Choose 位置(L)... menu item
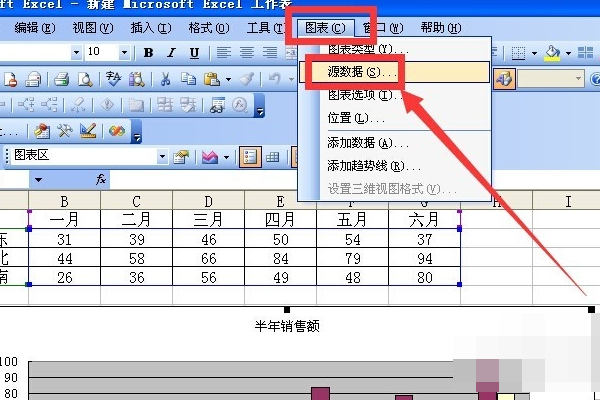Viewport: 600px width, 400px height. [394, 118]
